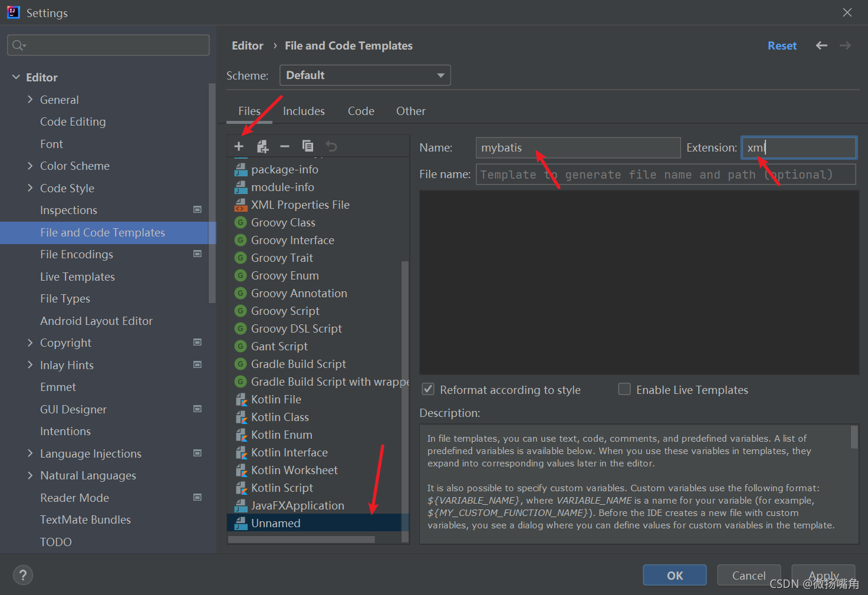Screen dimensions: 868x595
Task: Open the Scheme dropdown
Action: 365,75
